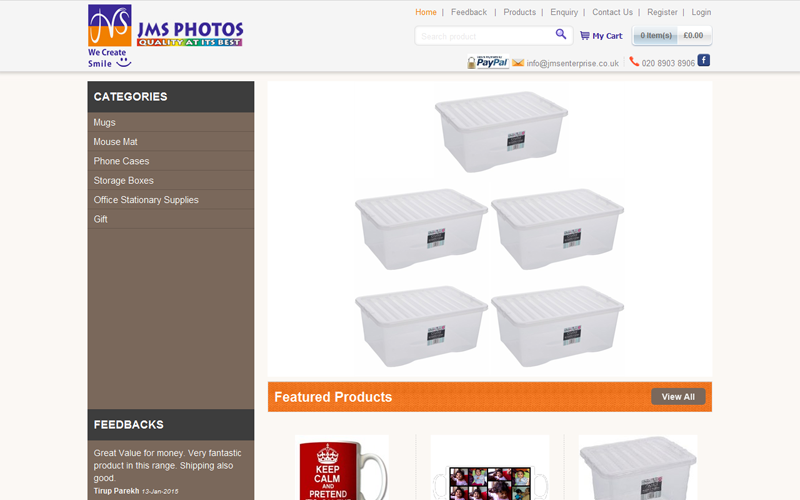Screen dimensions: 800x500
Task: Open the Enquiry page link
Action: 564,12
